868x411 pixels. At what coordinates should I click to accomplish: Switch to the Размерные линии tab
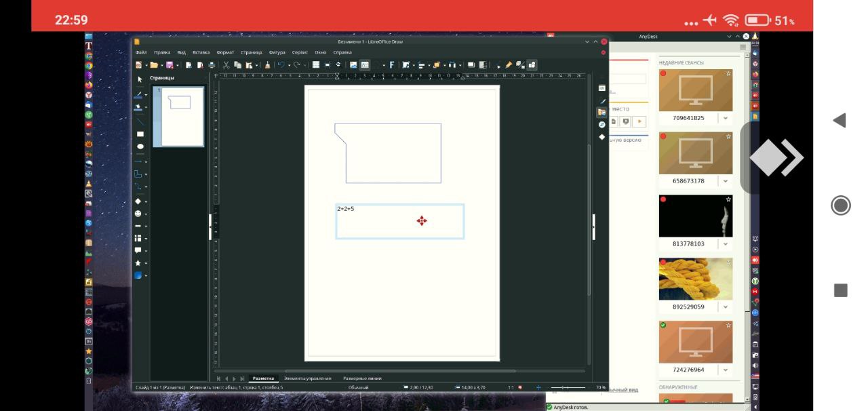(362, 378)
